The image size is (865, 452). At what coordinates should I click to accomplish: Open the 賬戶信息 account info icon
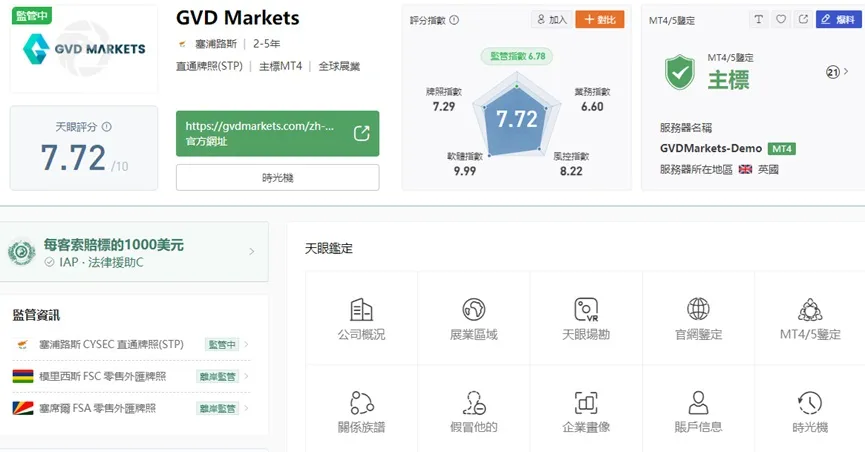tap(698, 403)
